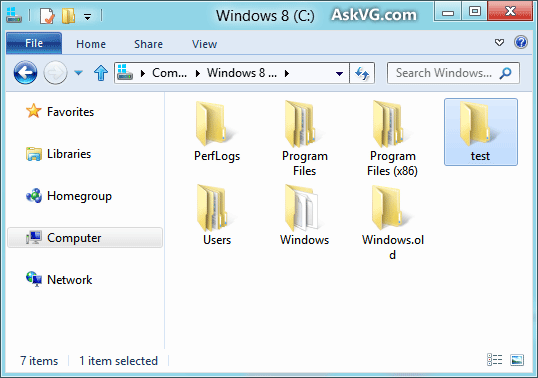Open Help with the question mark icon
Screen dimensions: 538x378
(x=521, y=43)
